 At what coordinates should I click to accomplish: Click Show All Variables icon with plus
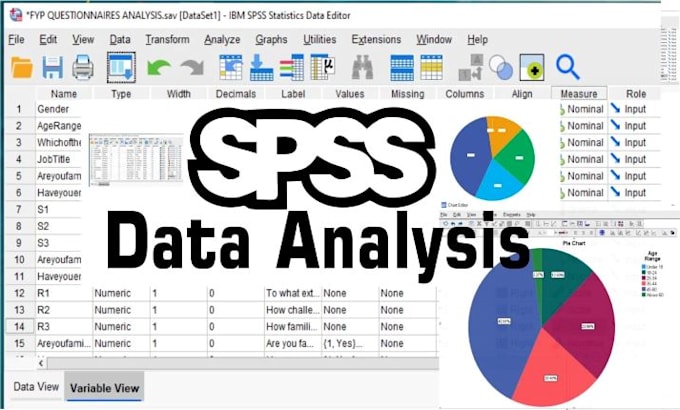click(532, 67)
